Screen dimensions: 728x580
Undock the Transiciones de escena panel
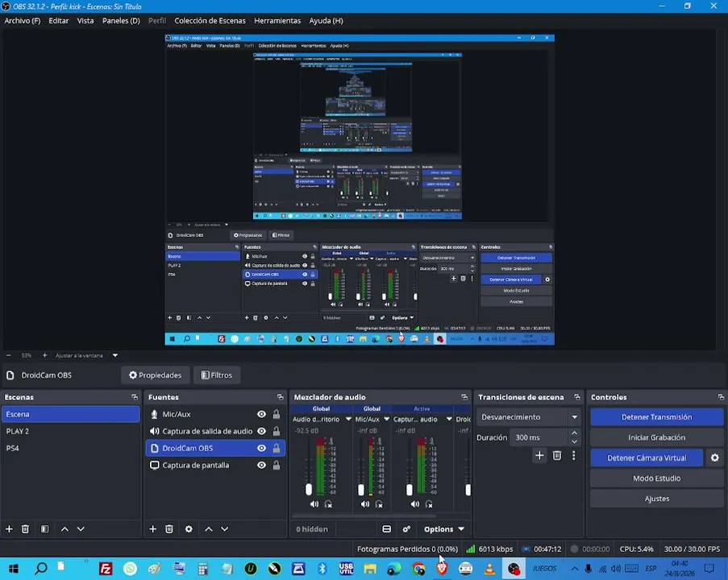pos(577,397)
